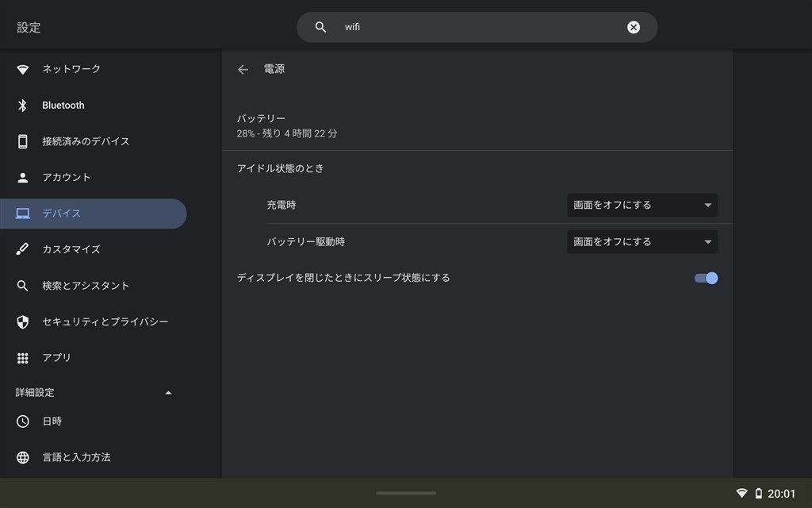
Task: Check battery status in the system tray
Action: pos(760,492)
